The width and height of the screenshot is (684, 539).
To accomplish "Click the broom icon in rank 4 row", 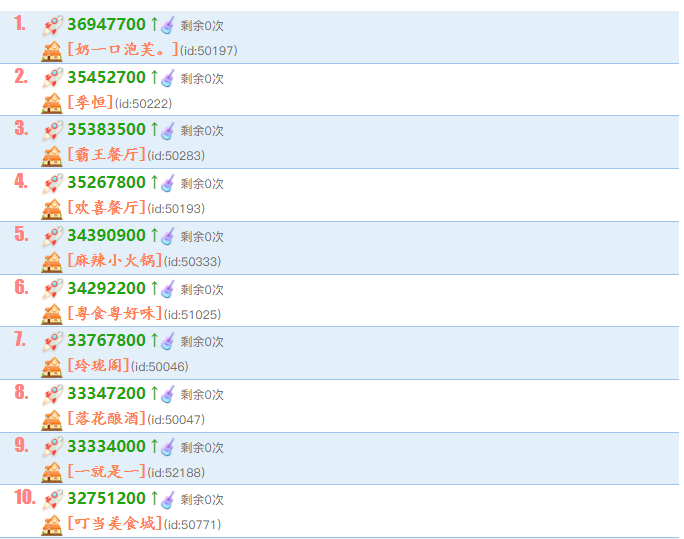I will [x=168, y=183].
